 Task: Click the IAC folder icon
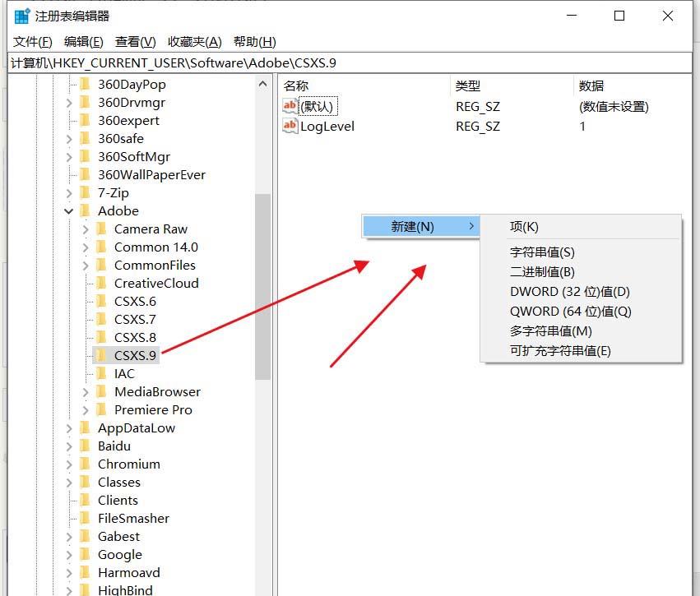[x=101, y=373]
